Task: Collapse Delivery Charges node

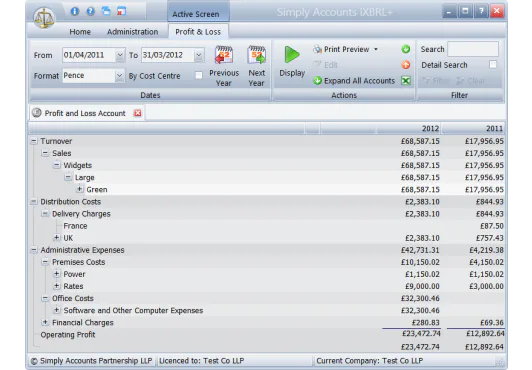Action: (45, 214)
